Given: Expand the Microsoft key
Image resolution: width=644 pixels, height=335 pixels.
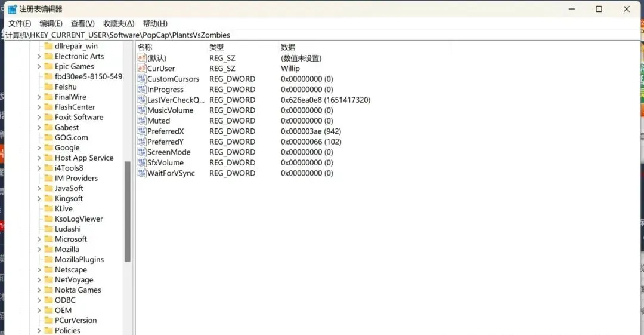Looking at the screenshot, I should point(39,239).
